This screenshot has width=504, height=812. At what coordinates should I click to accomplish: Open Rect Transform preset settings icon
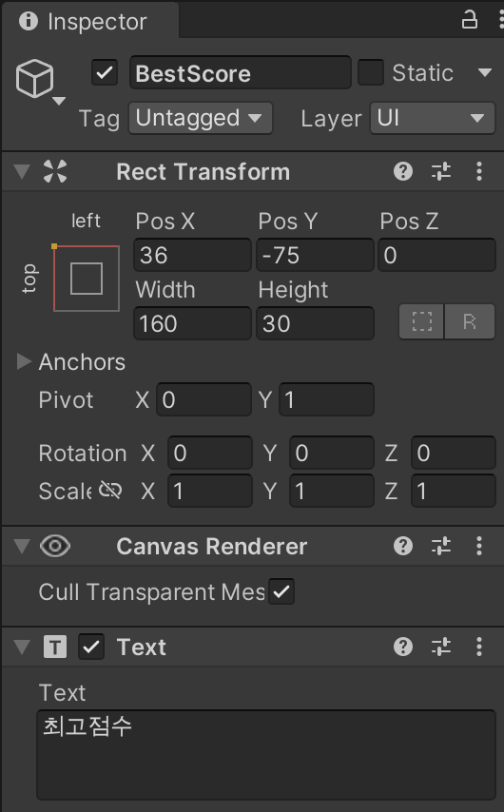click(x=441, y=171)
